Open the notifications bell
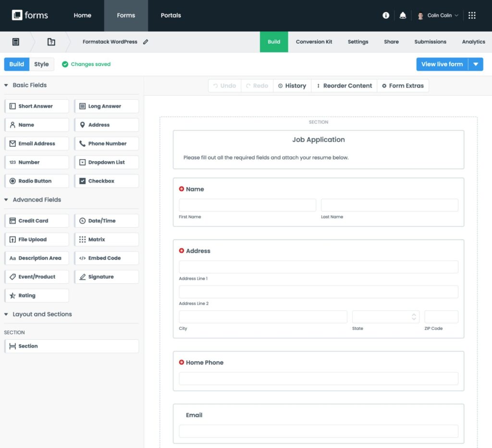The height and width of the screenshot is (448, 492). click(403, 15)
